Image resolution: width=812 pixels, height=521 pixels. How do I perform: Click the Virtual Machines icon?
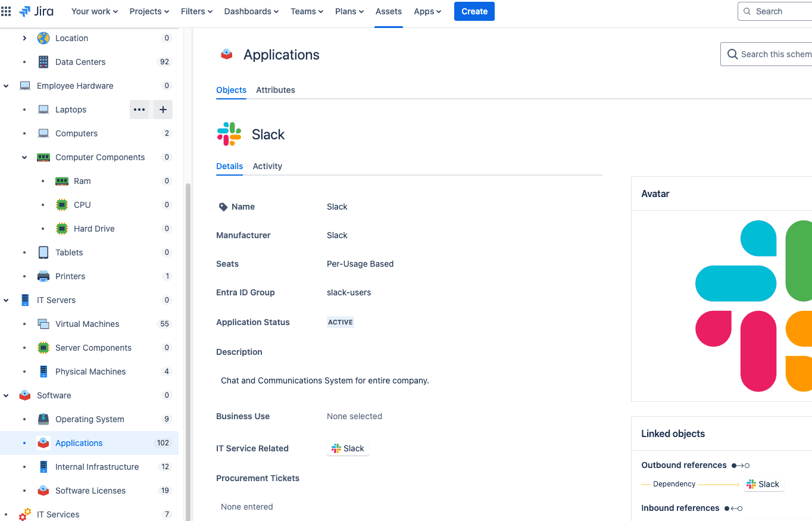(x=43, y=324)
